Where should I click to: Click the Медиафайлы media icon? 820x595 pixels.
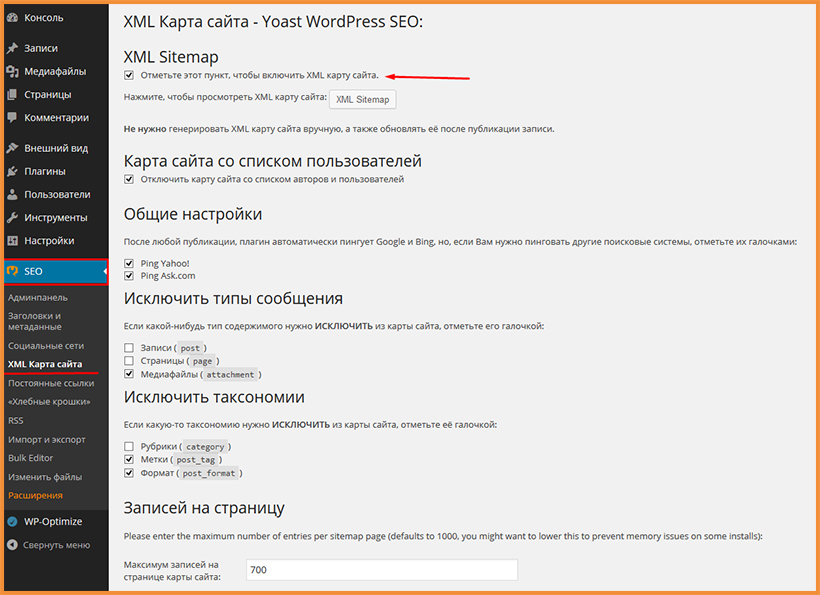click(x=13, y=72)
